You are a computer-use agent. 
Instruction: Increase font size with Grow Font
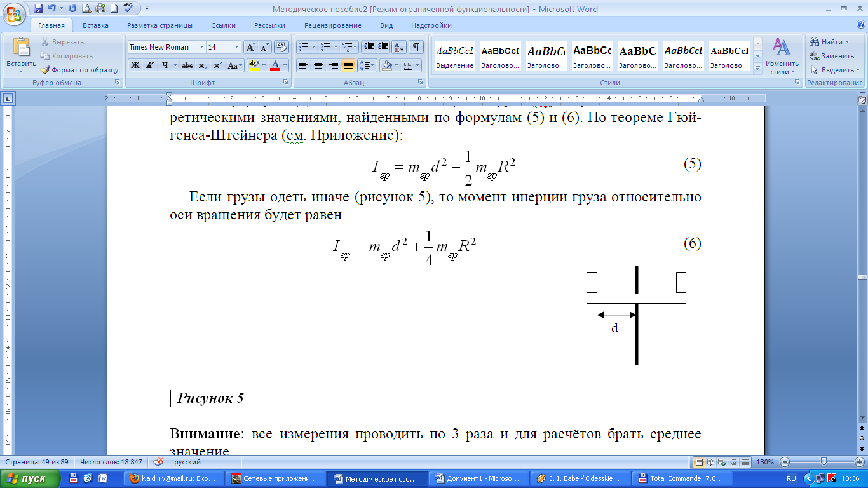(x=250, y=47)
